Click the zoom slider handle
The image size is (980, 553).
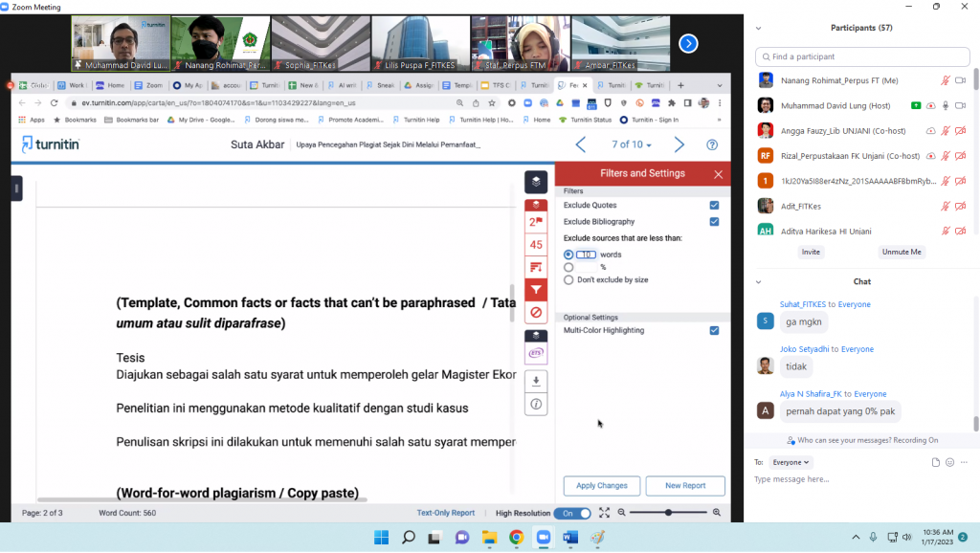tap(668, 513)
